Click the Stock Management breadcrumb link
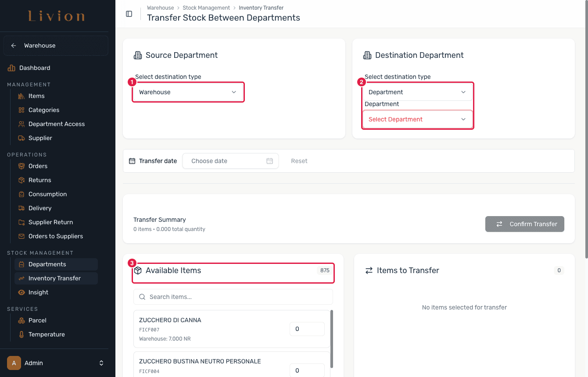The height and width of the screenshot is (377, 588). (x=206, y=8)
